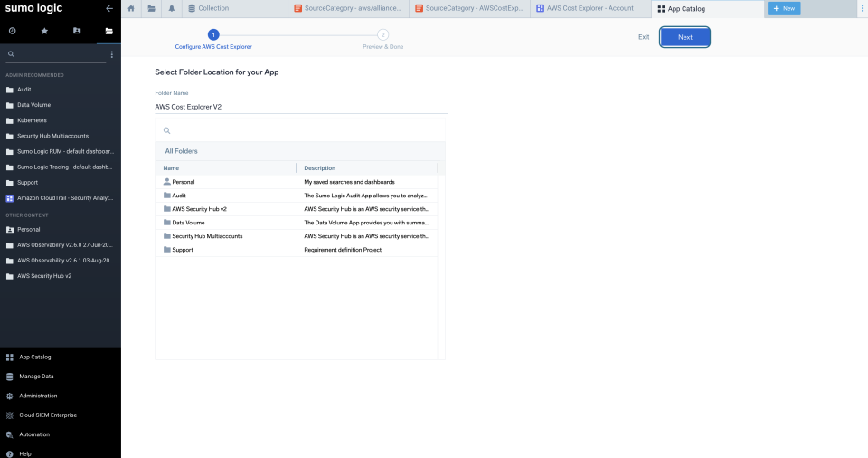This screenshot has width=868, height=458.
Task: Switch to AWS Cost Explorer - Account tab
Action: click(x=590, y=8)
